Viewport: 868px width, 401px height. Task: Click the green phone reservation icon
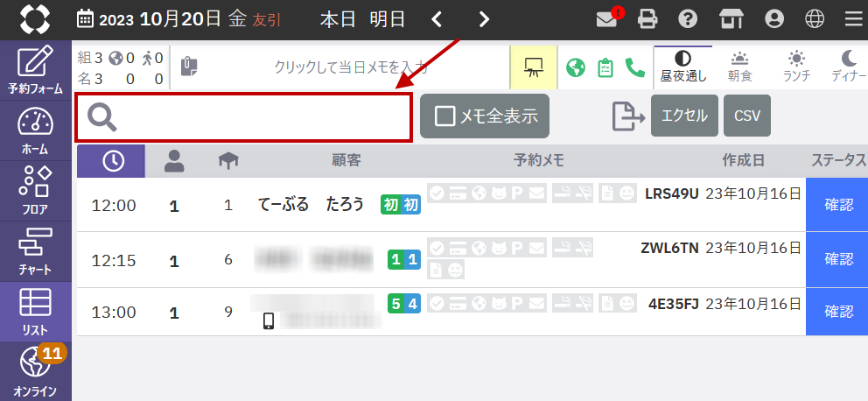click(x=634, y=67)
